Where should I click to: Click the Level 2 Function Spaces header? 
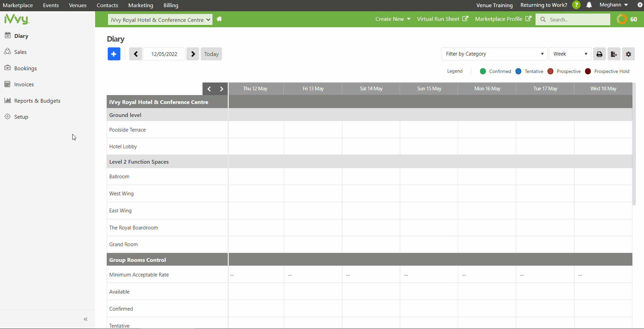coord(139,162)
